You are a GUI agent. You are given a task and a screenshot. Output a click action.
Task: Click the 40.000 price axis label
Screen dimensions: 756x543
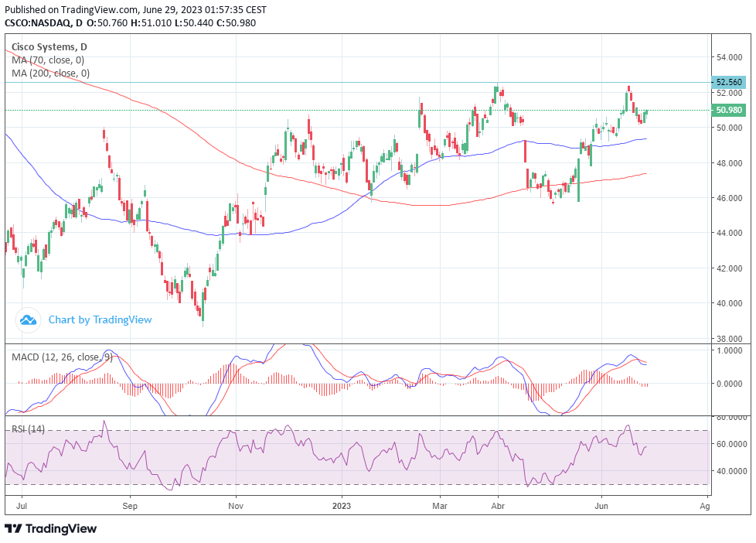(x=729, y=303)
